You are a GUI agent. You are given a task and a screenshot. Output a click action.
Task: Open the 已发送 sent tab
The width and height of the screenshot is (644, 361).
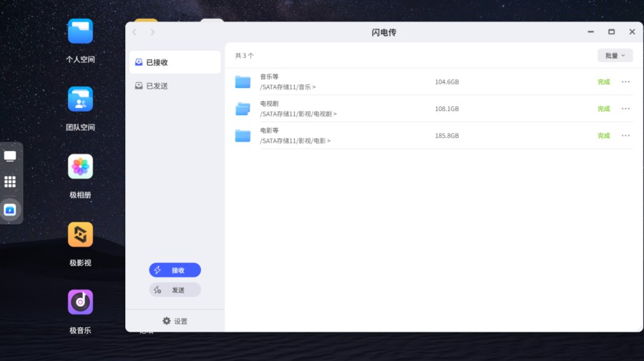[175, 86]
